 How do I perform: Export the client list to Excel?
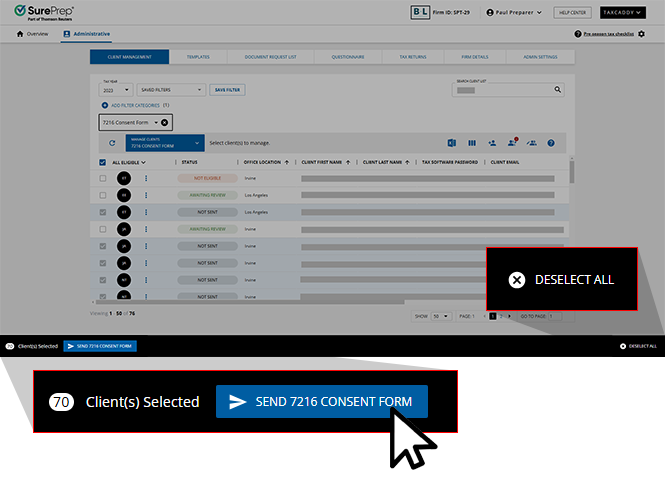(x=452, y=143)
